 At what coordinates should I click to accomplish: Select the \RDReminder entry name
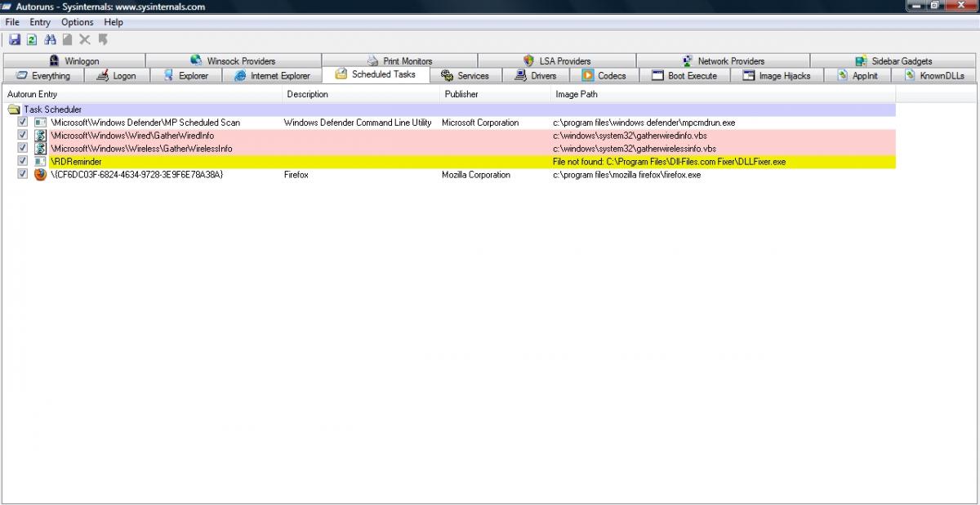(x=75, y=162)
